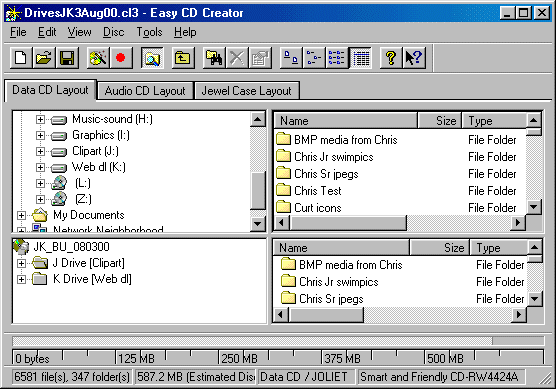Open the Edit menu
556x389 pixels.
47,32
